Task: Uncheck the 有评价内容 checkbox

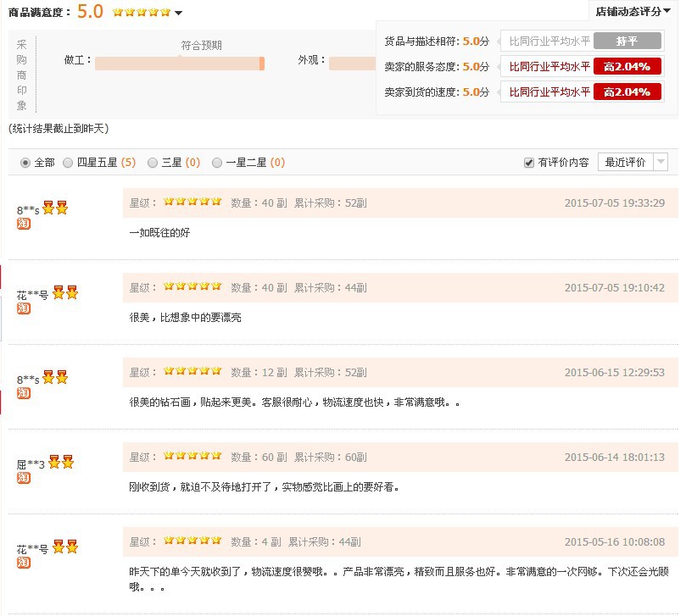Action: [x=530, y=163]
